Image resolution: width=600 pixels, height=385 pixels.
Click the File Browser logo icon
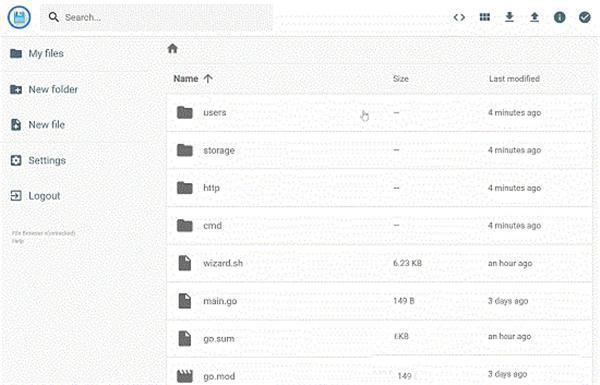point(19,17)
